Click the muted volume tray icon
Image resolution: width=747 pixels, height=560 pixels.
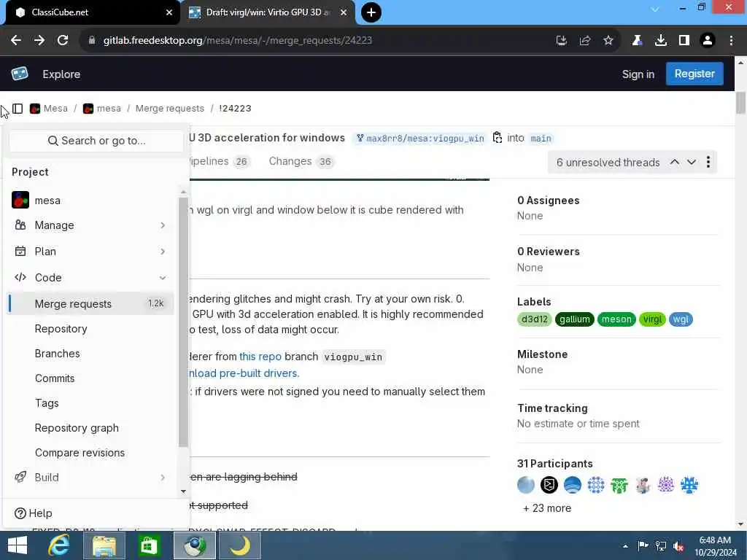[x=678, y=545]
